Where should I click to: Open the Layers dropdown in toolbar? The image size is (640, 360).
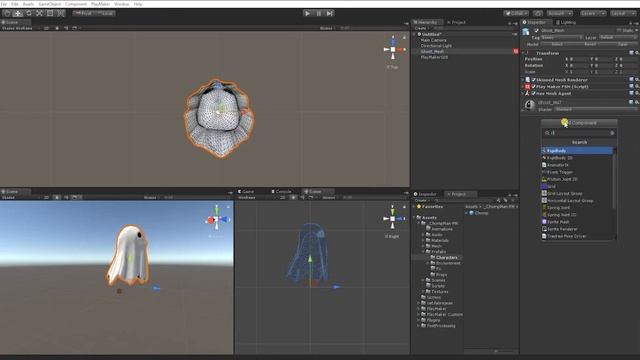point(593,13)
